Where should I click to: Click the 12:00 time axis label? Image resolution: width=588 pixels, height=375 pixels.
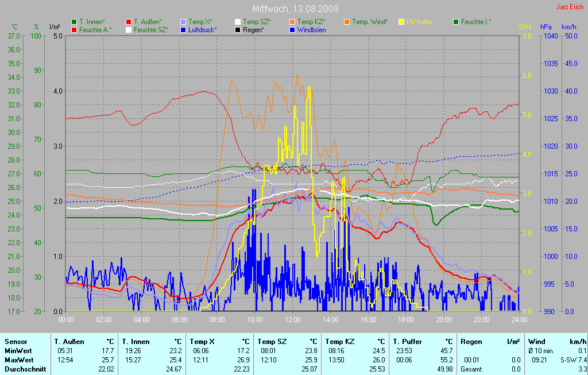point(292,320)
